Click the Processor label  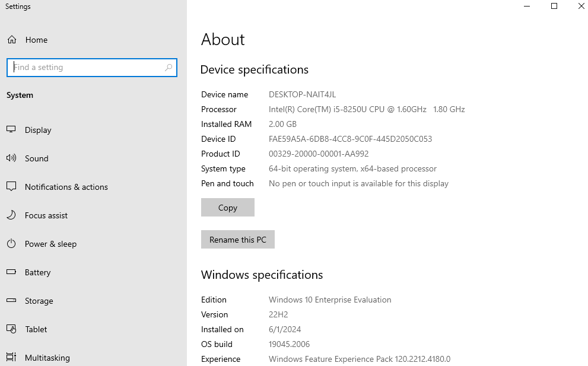coord(218,110)
